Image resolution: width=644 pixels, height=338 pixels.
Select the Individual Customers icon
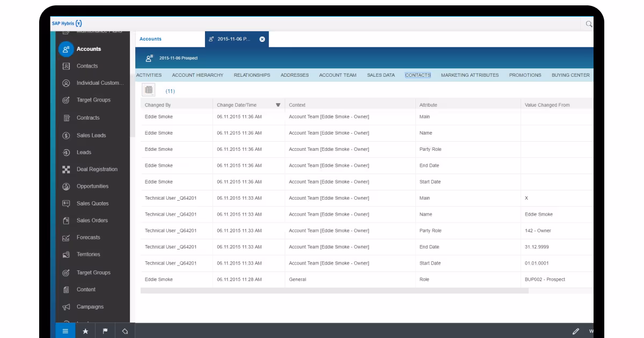click(66, 83)
